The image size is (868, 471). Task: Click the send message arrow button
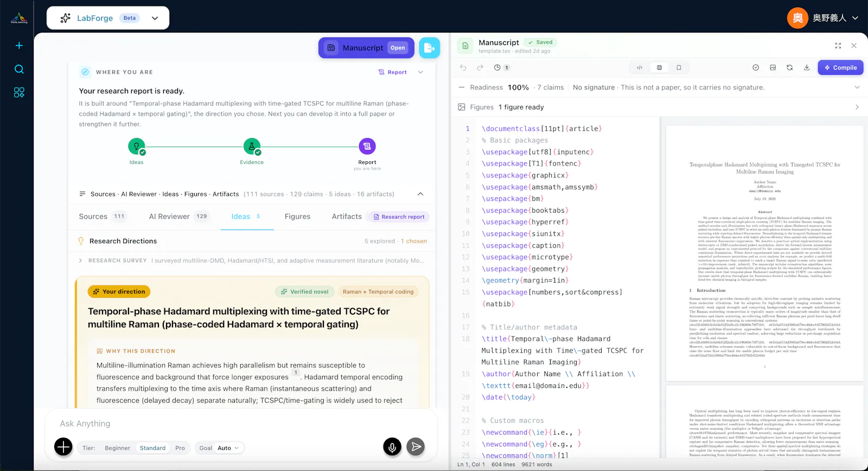[416, 447]
